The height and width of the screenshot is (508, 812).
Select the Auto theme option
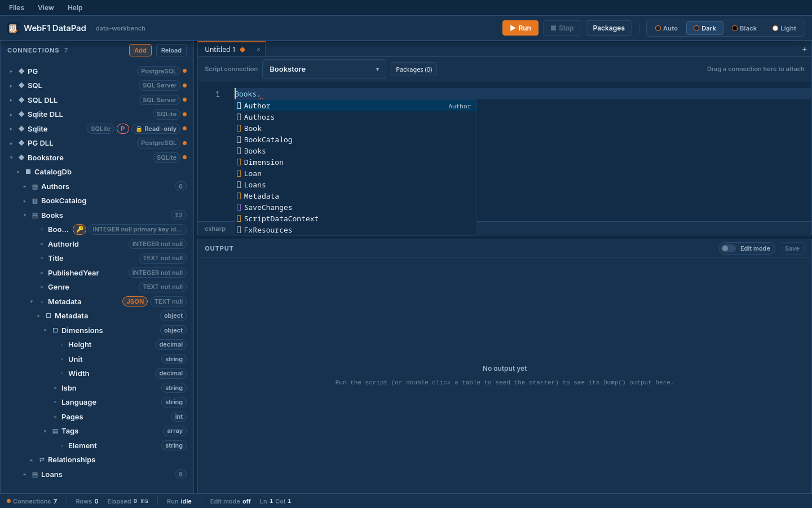[666, 28]
